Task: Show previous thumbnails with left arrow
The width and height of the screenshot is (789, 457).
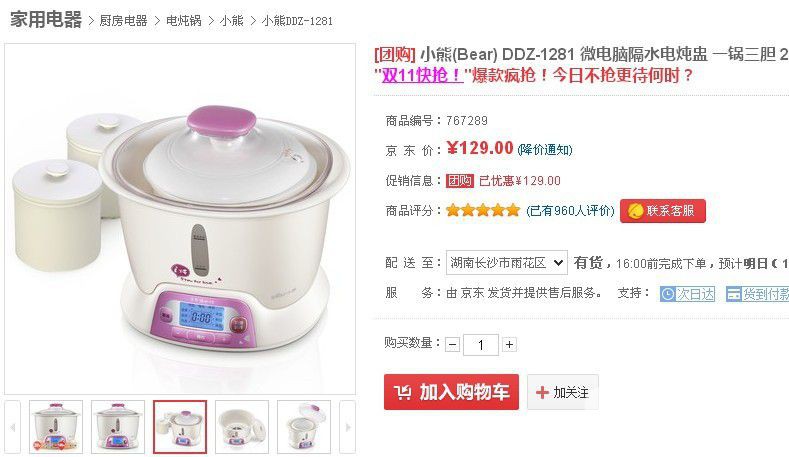Action: click(x=13, y=427)
